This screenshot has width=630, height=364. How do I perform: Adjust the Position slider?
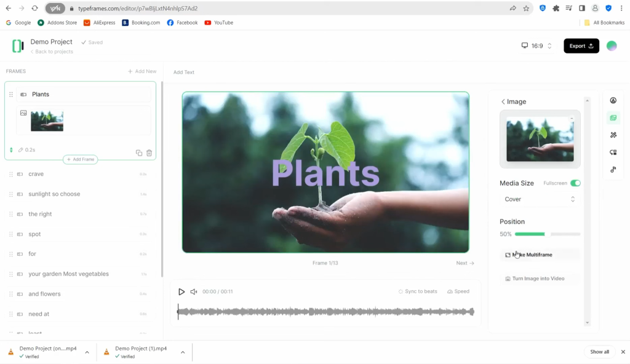(x=548, y=234)
